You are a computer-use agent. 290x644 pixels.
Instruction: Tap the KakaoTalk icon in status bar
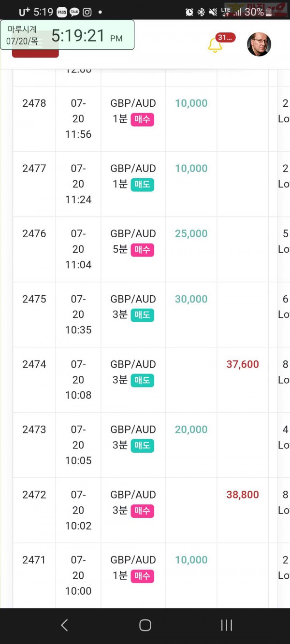[74, 12]
